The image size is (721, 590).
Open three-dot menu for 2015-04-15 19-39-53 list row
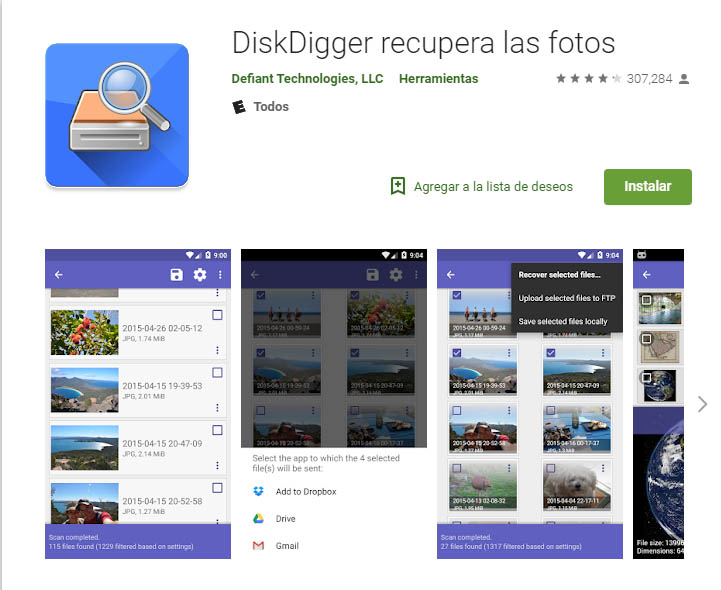[x=217, y=407]
